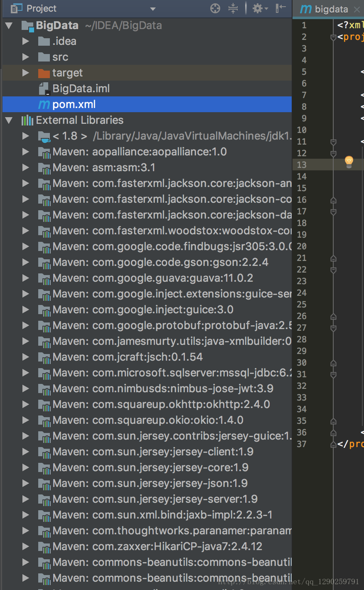Viewport: 364px width, 590px height.
Task: Select Maven jersey-core:1.9 row
Action: (147, 467)
